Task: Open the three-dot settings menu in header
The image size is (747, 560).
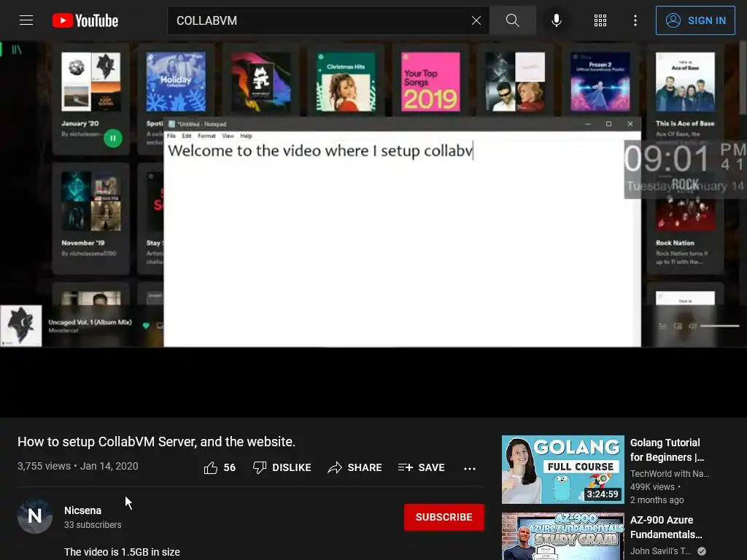Action: pos(635,20)
